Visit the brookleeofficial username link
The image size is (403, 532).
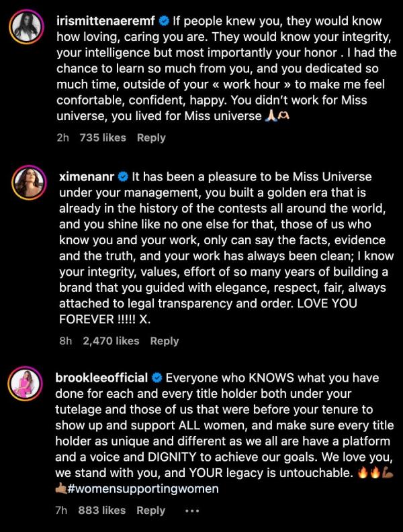pyautogui.click(x=103, y=377)
